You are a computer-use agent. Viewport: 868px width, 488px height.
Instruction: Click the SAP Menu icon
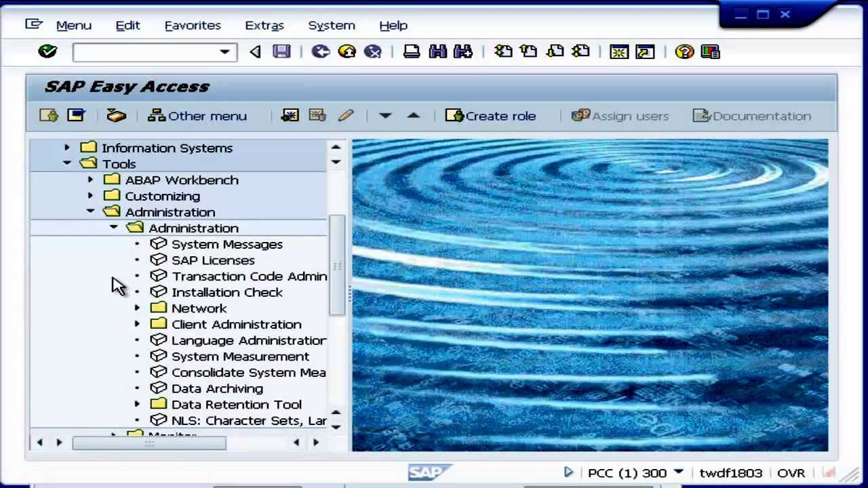[76, 116]
